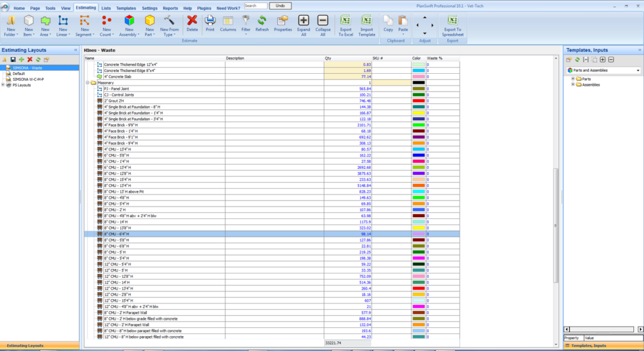644x351 pixels.
Task: Expand the Assemblies tree node
Action: 573,84
